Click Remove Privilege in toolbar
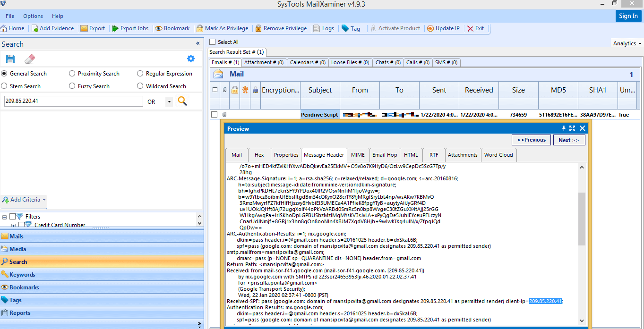 tap(281, 28)
